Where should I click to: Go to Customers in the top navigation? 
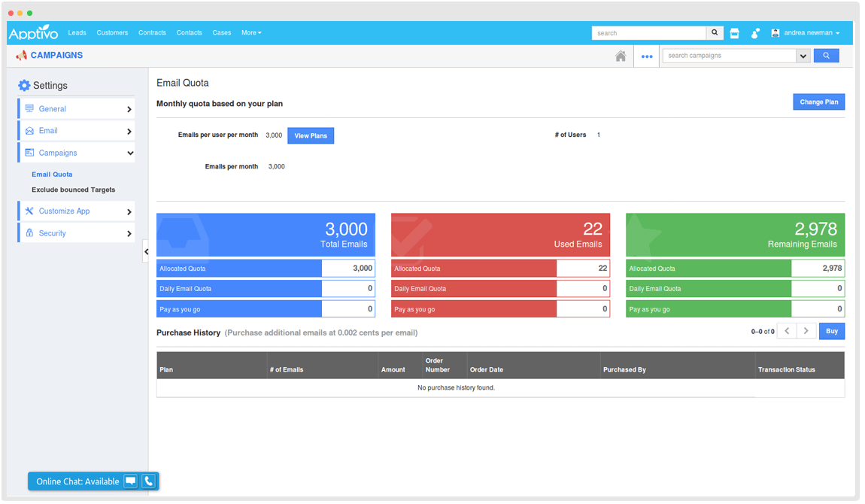click(112, 33)
